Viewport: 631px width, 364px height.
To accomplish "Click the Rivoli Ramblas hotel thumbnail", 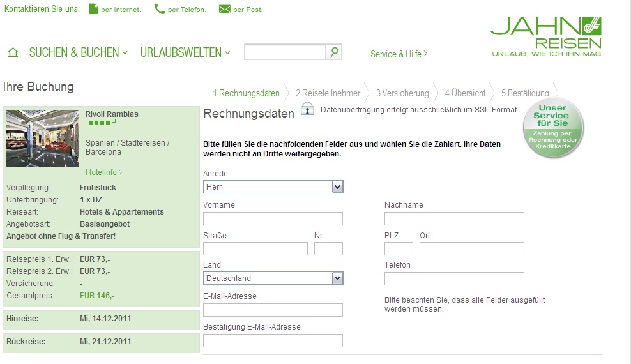I will 43,138.
